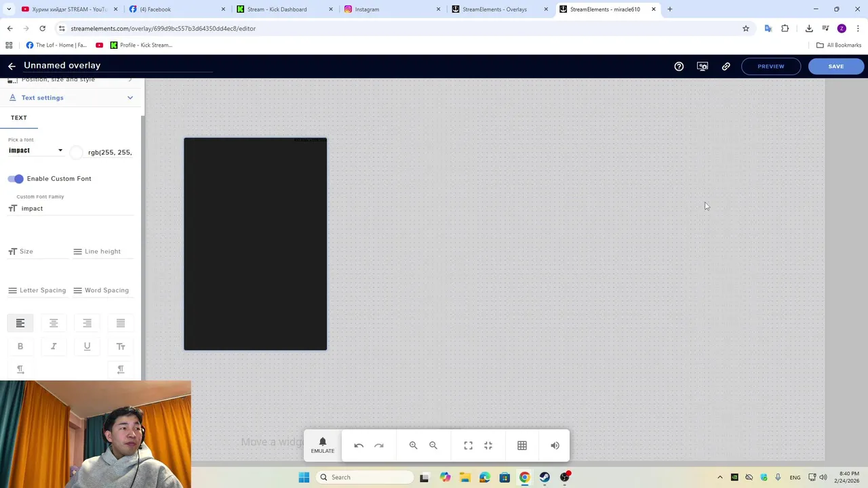The width and height of the screenshot is (868, 488).
Task: Zoom in on the canvas
Action: 413,445
